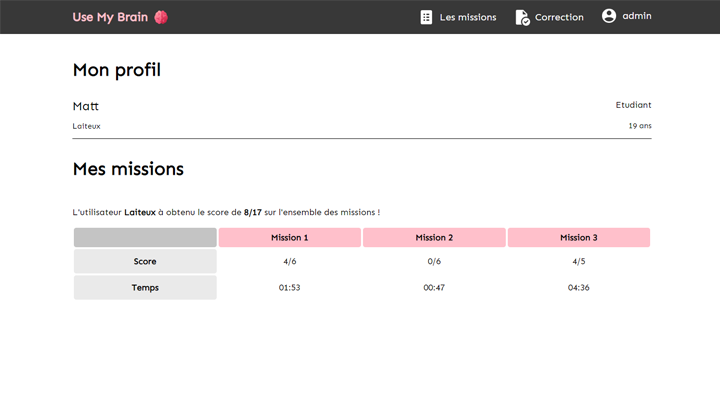The image size is (720, 400).
Task: Click the empty gray table corner cell
Action: [x=145, y=238]
